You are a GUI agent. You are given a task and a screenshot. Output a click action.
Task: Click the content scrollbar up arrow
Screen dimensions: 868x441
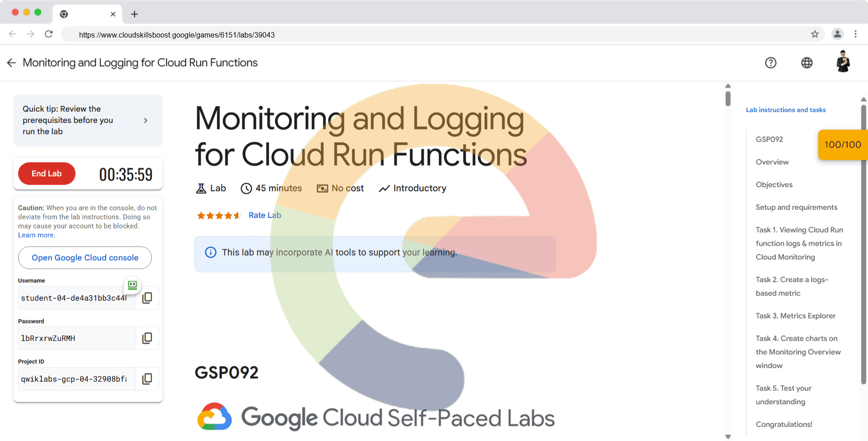pos(728,86)
